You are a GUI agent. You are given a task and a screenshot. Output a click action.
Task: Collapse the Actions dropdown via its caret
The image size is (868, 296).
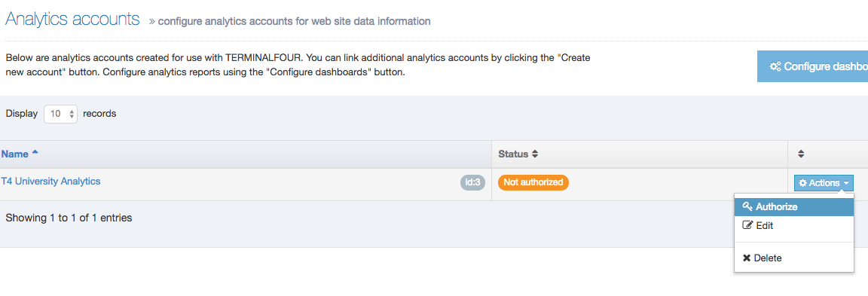pyautogui.click(x=846, y=183)
